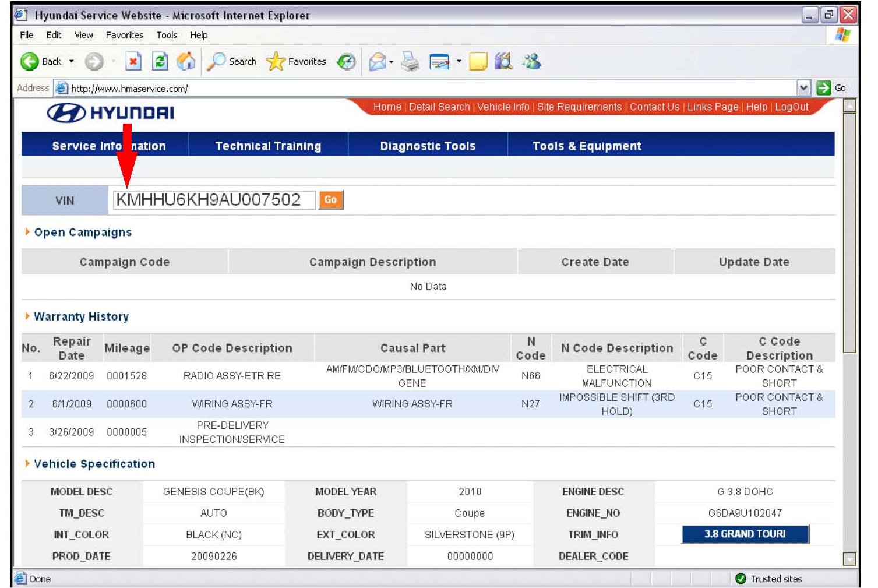Click the Campaign Code column header
Image resolution: width=878 pixels, height=588 pixels.
click(125, 262)
